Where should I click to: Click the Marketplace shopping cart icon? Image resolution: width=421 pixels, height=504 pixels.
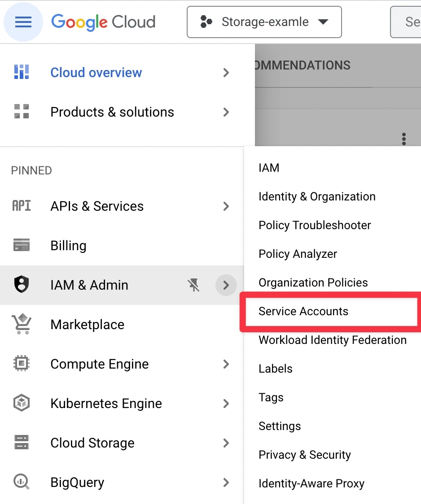coord(22,324)
